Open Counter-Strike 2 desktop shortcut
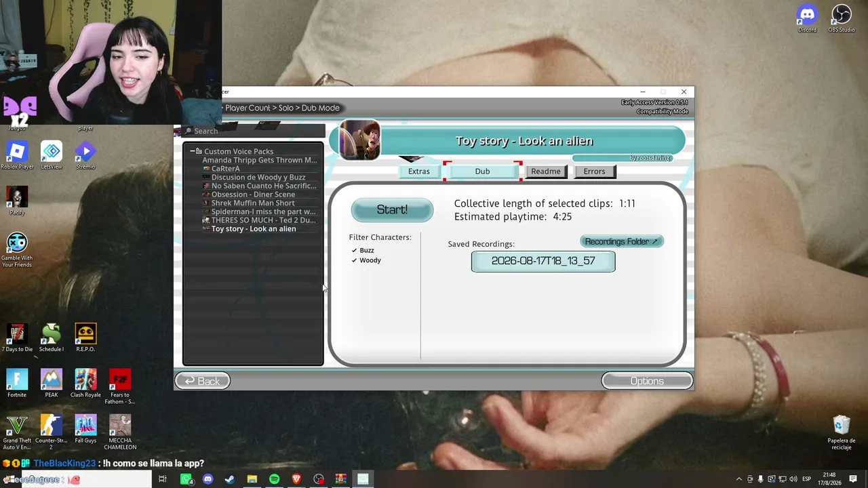 pyautogui.click(x=52, y=432)
